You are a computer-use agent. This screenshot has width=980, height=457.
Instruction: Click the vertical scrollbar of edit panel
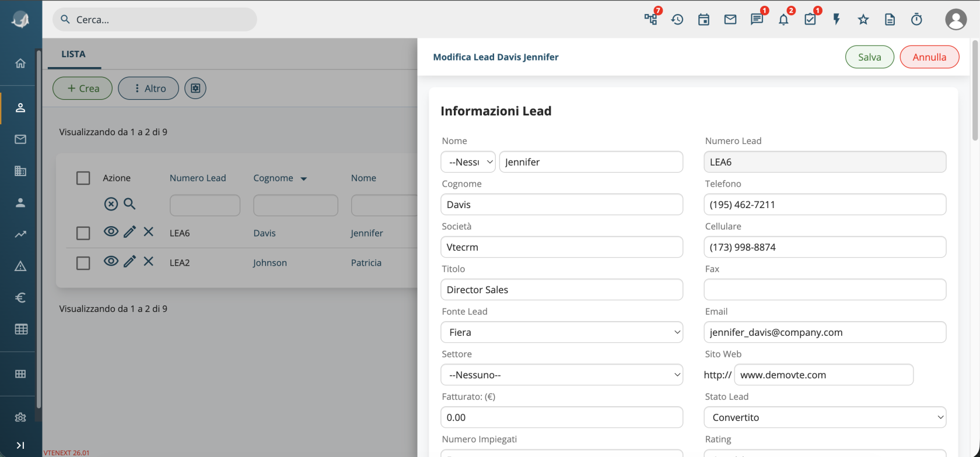click(975, 90)
